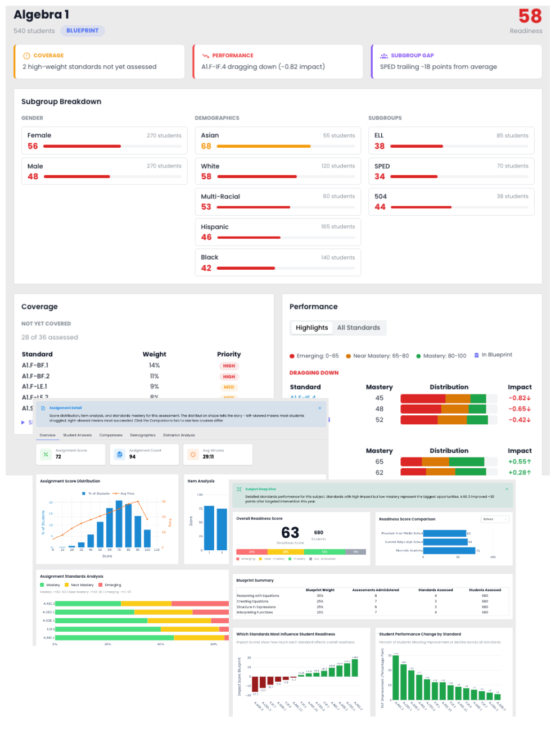Click the HIGH priority badge for A1.F-BF.2
The height and width of the screenshot is (734, 560).
[x=229, y=377]
